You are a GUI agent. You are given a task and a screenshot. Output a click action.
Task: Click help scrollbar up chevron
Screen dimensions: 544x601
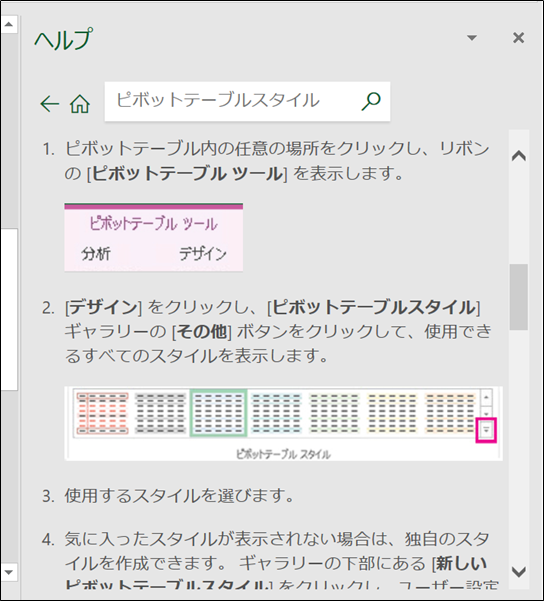point(519,156)
